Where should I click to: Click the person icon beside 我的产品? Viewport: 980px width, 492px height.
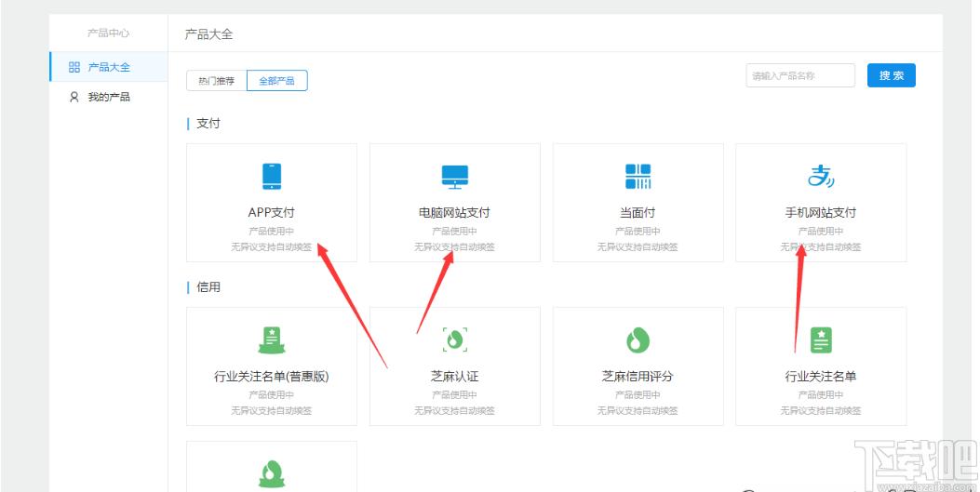pos(74,97)
